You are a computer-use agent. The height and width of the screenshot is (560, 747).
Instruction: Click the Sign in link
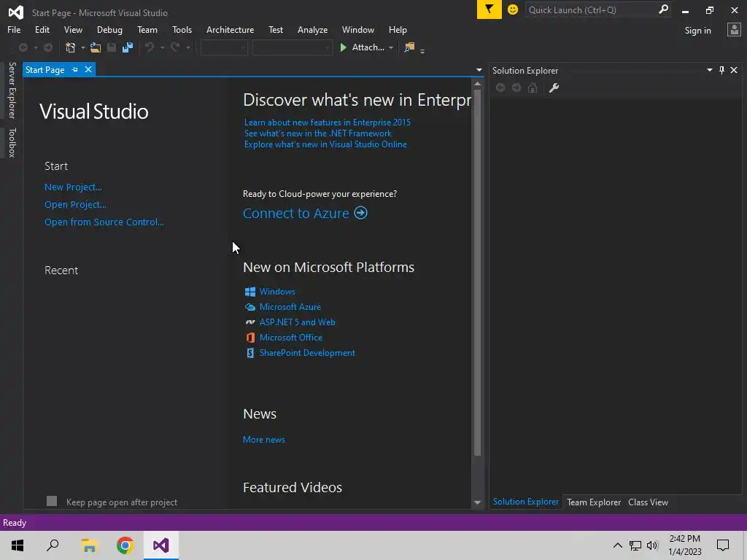[x=697, y=31]
